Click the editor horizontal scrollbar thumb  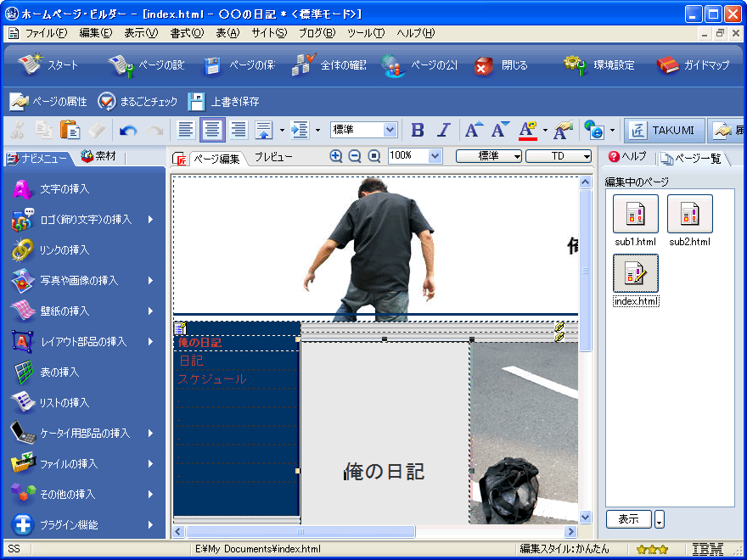click(x=300, y=531)
